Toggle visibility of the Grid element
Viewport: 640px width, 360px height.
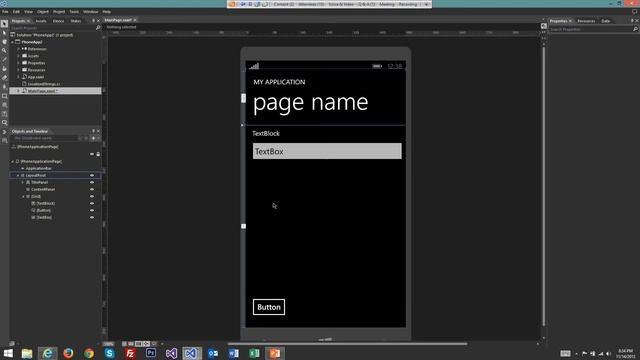pyautogui.click(x=92, y=196)
